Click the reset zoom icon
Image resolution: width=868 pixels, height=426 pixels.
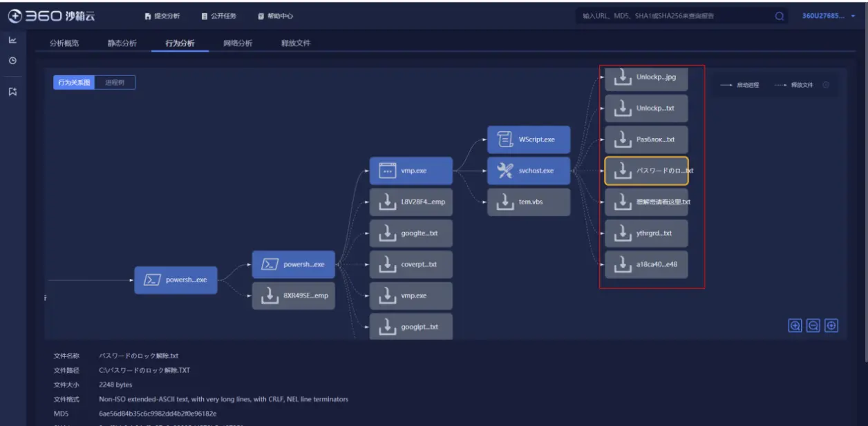coord(831,326)
